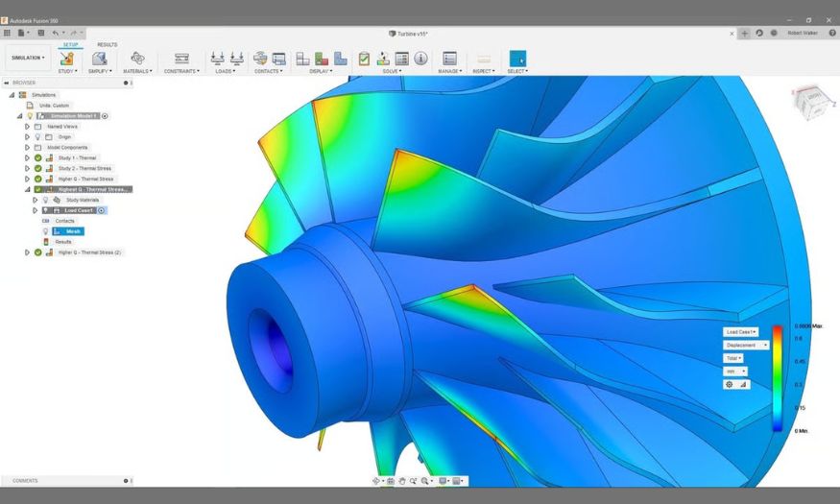Screen dimensions: 840x504
Task: Click the New Simulation Study icon
Action: (x=66, y=59)
